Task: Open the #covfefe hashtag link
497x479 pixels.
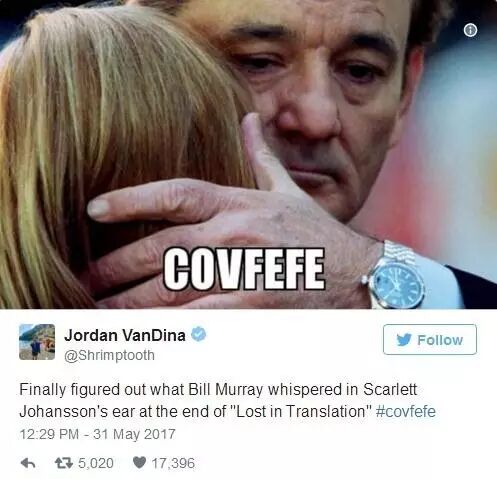Action: (405, 411)
